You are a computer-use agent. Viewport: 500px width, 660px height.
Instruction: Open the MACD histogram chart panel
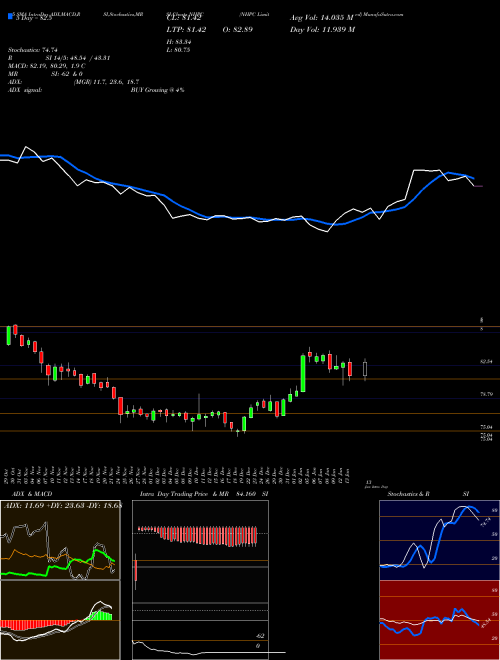click(x=60, y=620)
